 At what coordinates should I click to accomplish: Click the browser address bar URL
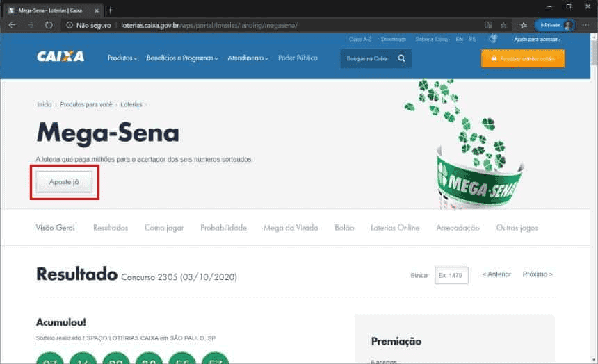[x=209, y=26]
